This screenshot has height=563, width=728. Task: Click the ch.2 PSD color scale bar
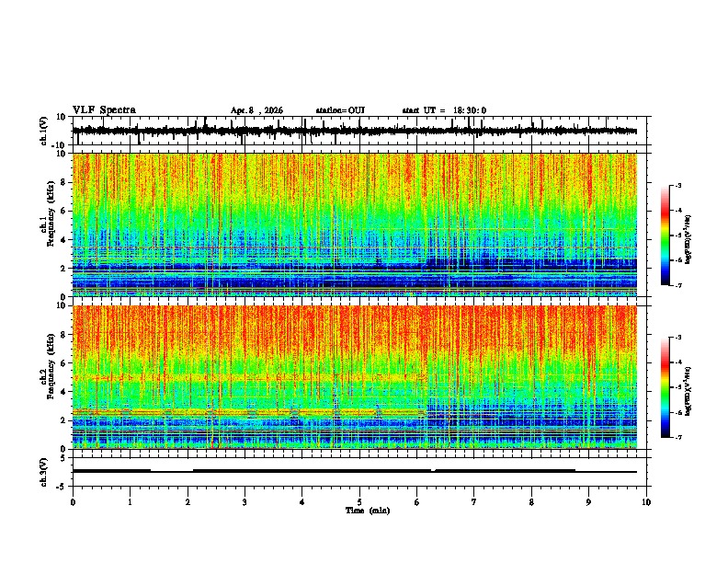click(x=665, y=387)
